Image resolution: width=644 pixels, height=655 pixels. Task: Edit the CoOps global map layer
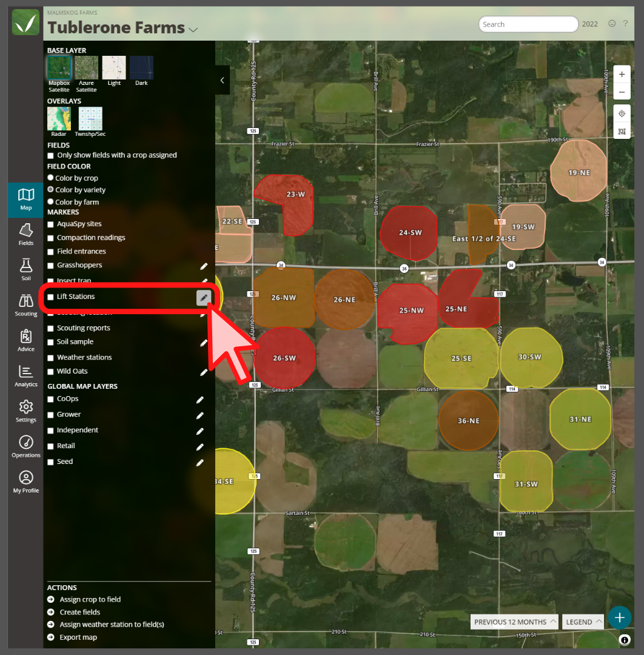200,400
